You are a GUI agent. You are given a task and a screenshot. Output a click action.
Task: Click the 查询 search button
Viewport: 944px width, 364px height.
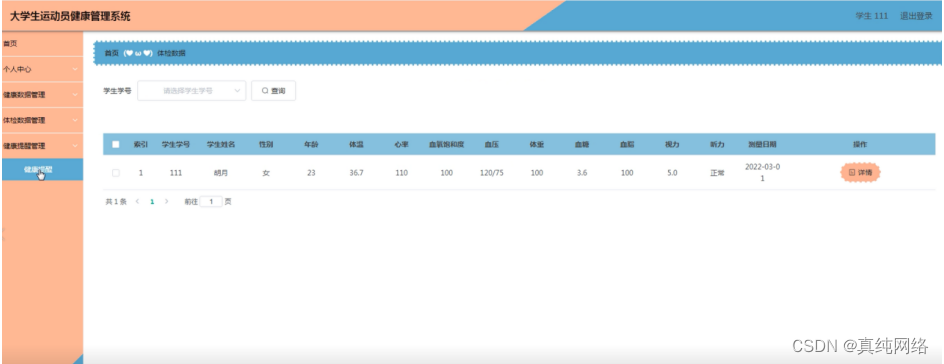pyautogui.click(x=273, y=91)
